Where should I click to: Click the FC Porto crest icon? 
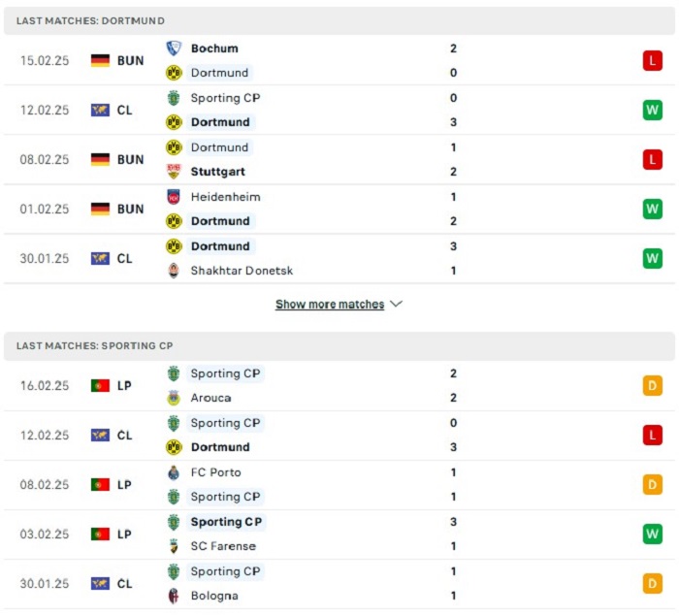[174, 472]
